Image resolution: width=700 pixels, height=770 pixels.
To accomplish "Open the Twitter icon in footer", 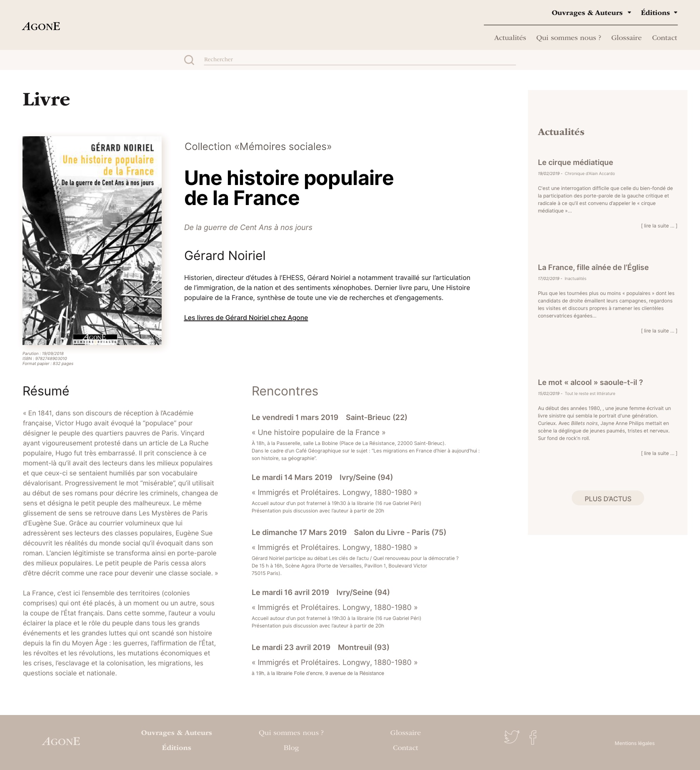I will point(511,737).
